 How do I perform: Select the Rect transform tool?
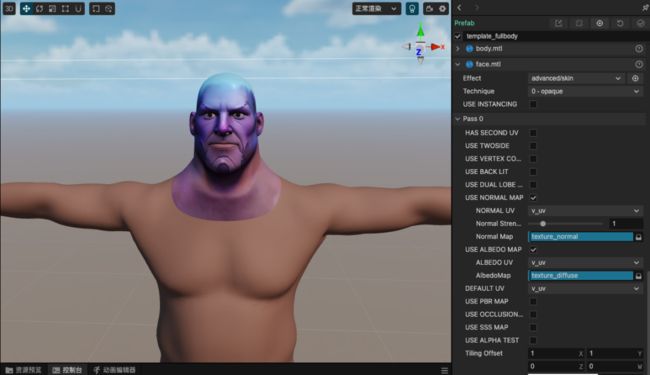pos(65,9)
